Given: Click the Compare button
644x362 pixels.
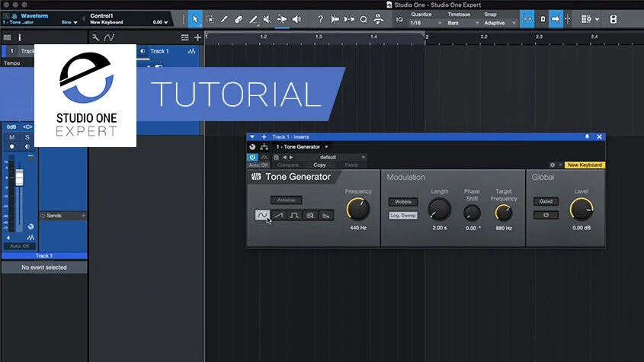Looking at the screenshot, I should (x=287, y=165).
